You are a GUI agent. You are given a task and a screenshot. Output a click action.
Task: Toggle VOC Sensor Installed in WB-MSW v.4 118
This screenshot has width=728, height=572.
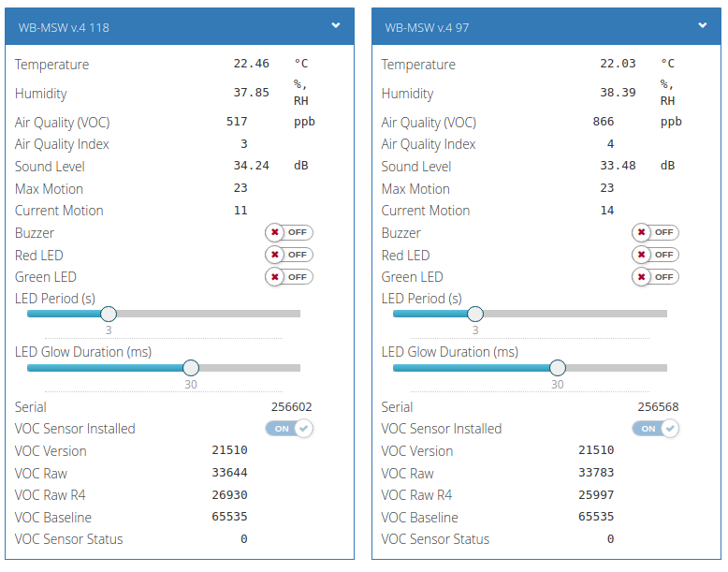(289, 429)
